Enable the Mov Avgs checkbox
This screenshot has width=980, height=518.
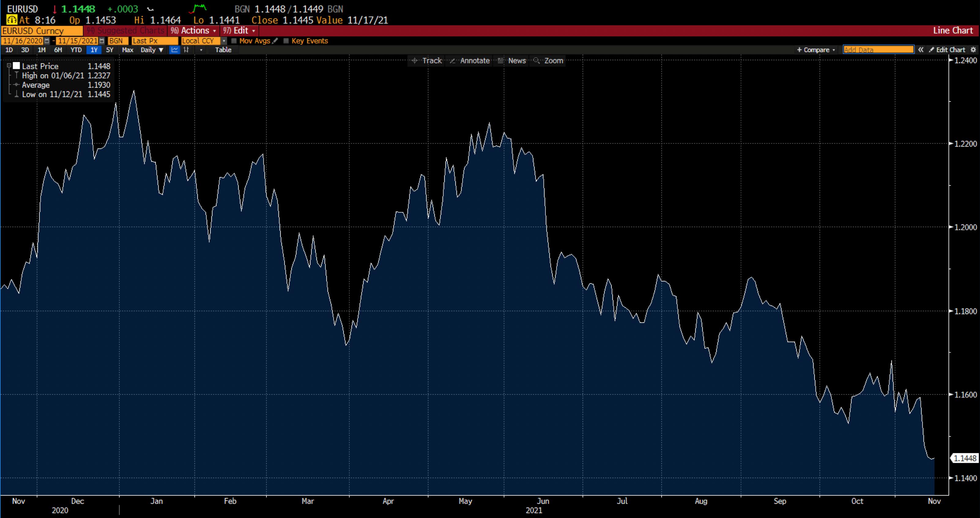[x=234, y=41]
